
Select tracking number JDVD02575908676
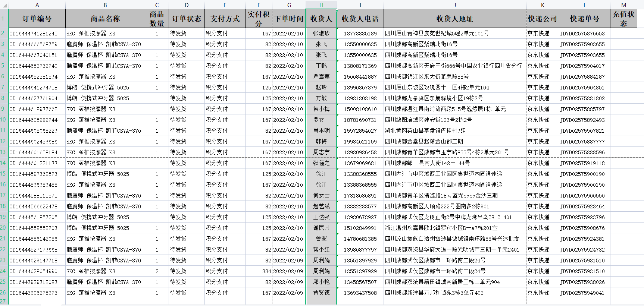tap(585, 228)
